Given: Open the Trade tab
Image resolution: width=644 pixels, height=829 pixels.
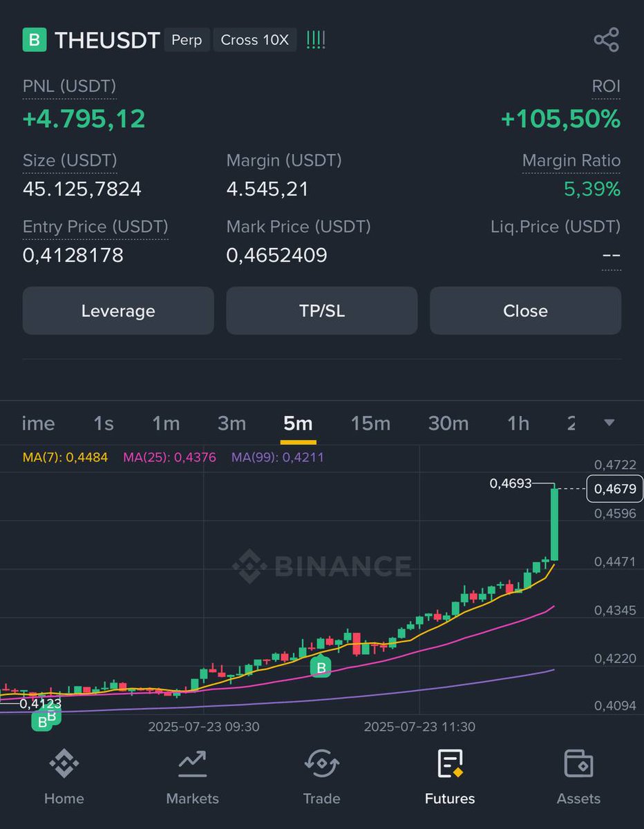Looking at the screenshot, I should pos(321,778).
